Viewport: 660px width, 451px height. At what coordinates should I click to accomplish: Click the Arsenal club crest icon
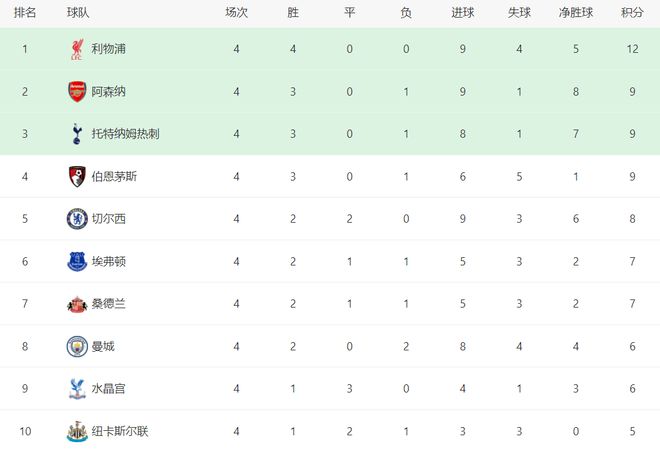[x=76, y=91]
